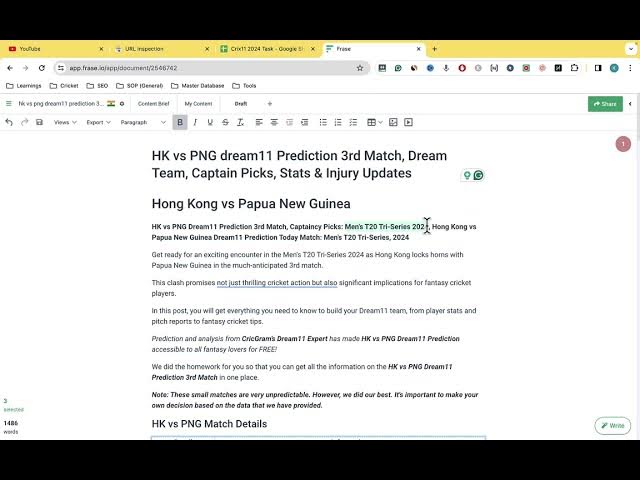The width and height of the screenshot is (640, 480).
Task: Click the save document icon
Action: pos(39,122)
